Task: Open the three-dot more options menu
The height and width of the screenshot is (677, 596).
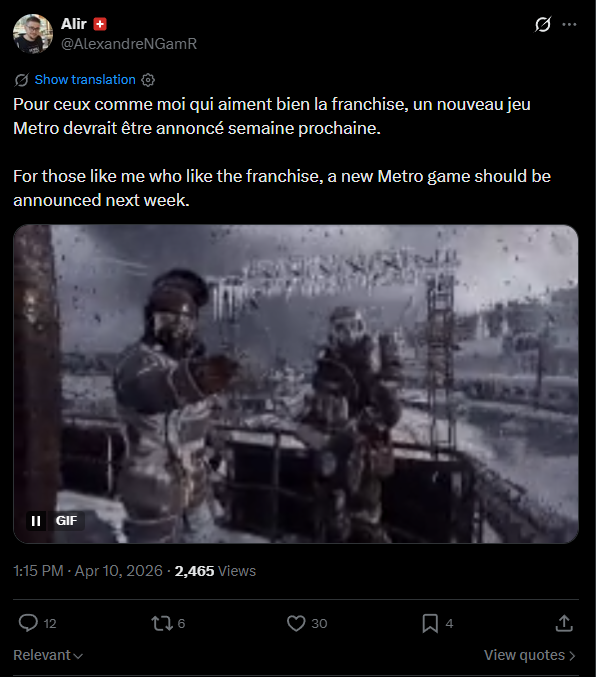Action: (x=569, y=24)
